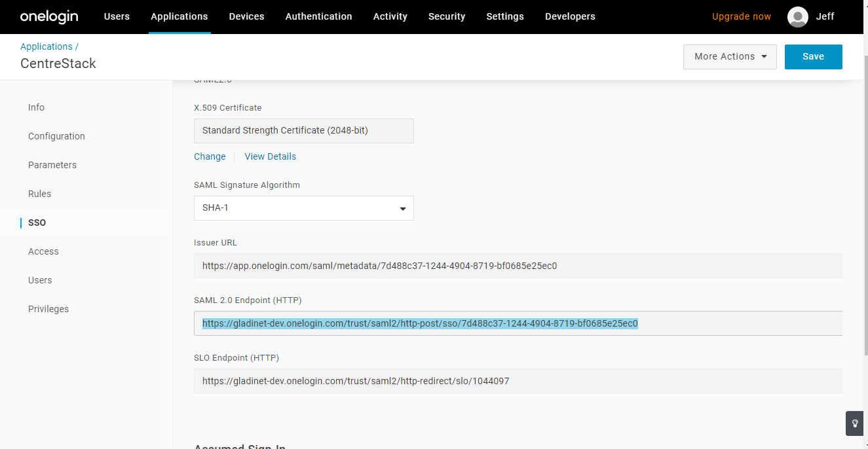Expand the SAML Signature Algorithm dropdown
Viewport: 868px width, 449px height.
[x=304, y=208]
